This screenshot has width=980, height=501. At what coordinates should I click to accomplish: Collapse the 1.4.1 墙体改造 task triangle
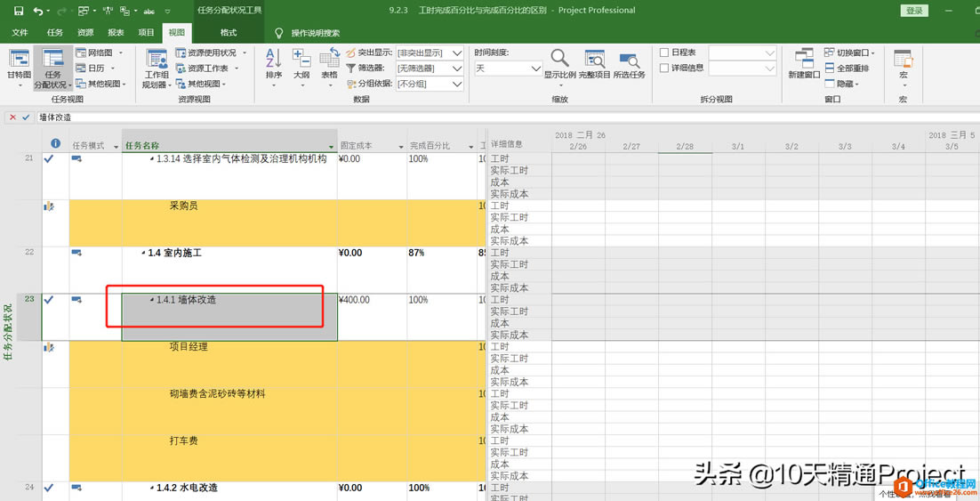tap(152, 300)
